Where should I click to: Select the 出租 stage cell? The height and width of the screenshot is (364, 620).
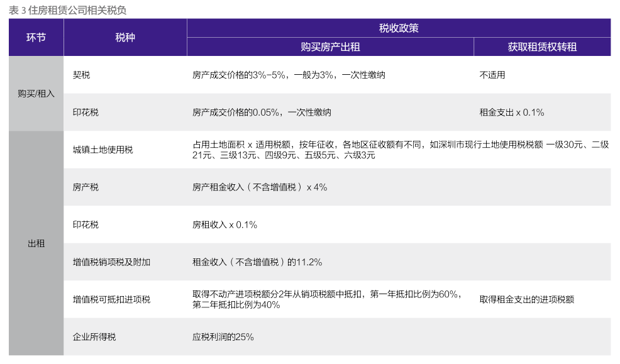pyautogui.click(x=36, y=243)
